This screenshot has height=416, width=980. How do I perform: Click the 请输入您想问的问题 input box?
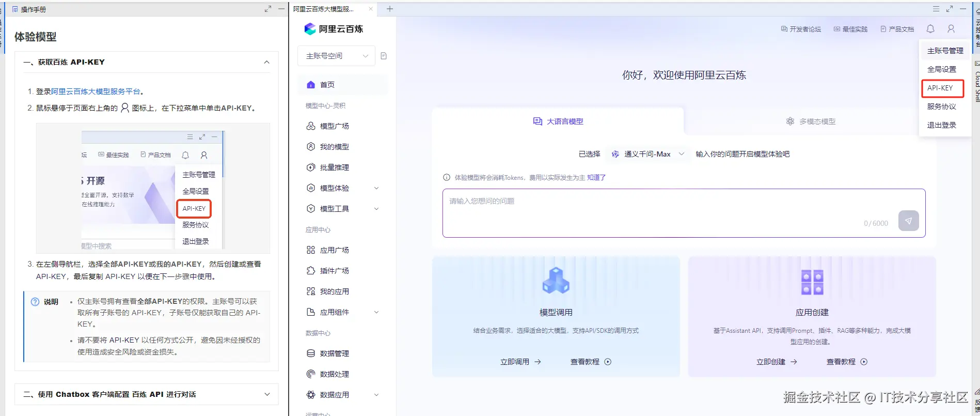pos(684,213)
